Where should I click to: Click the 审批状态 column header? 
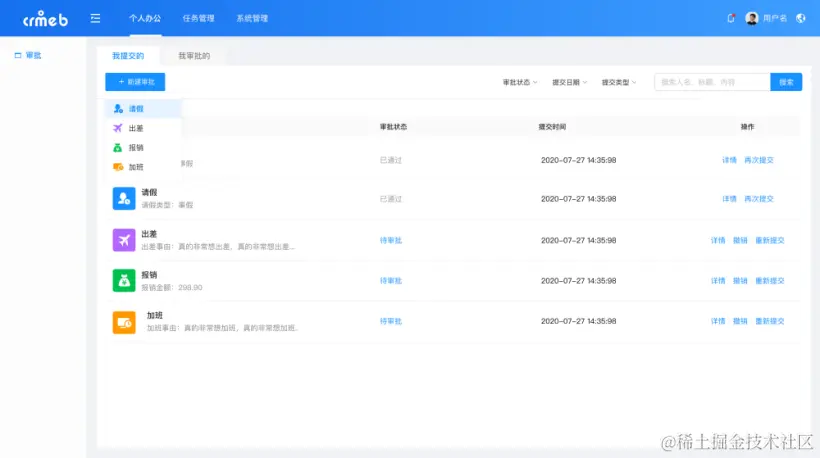(x=393, y=127)
